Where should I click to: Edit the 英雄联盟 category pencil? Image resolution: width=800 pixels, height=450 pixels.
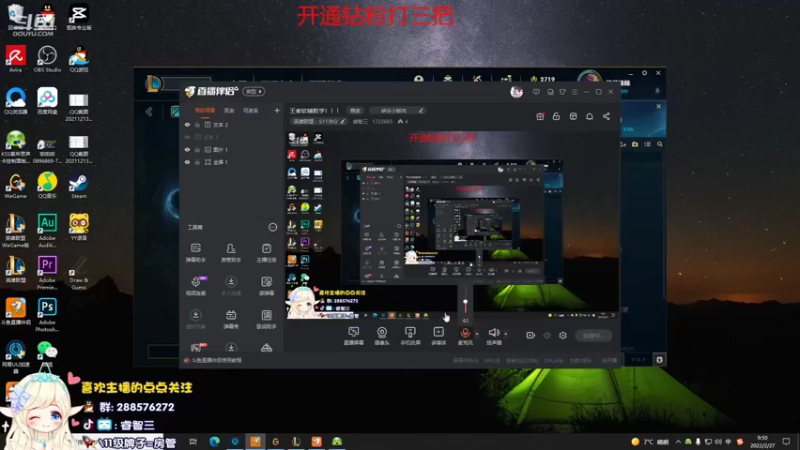pos(343,121)
